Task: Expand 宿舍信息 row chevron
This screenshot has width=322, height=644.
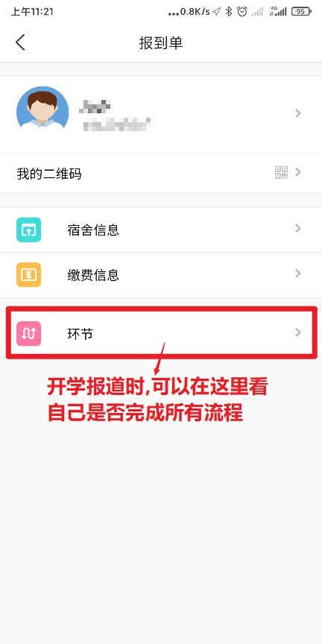Action: [298, 229]
